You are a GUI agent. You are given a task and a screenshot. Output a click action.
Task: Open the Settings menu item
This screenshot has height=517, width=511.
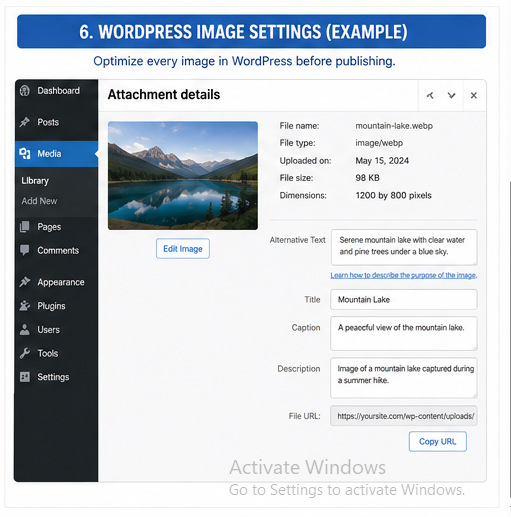coord(57,377)
